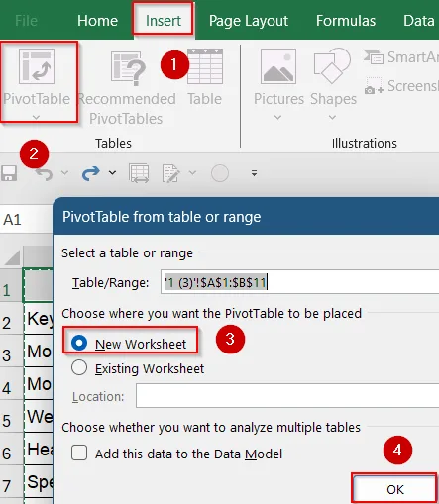Click the document edit quick access icon
439x504 pixels.
point(170,173)
